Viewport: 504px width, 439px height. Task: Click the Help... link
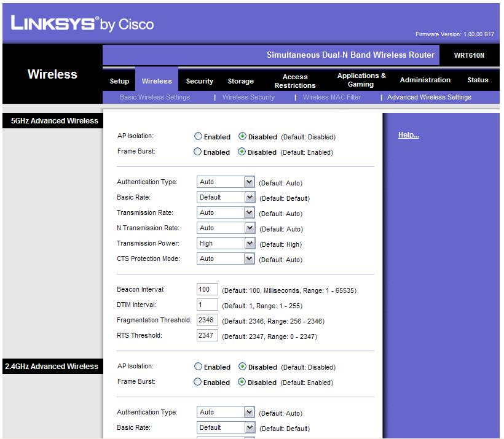coord(409,135)
